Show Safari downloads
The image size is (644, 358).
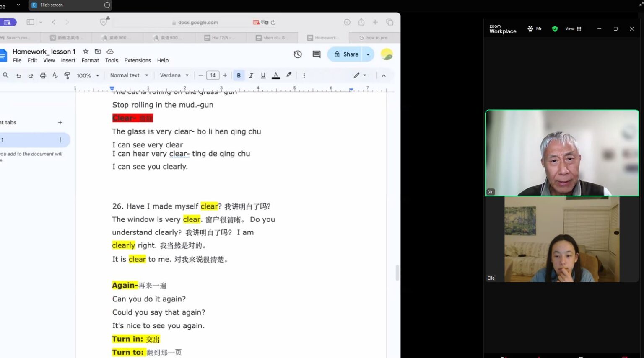click(x=347, y=22)
